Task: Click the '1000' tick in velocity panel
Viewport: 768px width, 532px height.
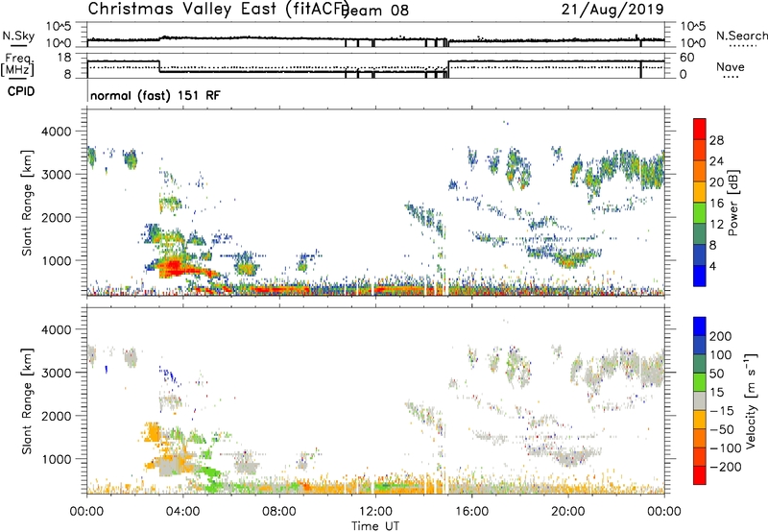Action: [x=56, y=459]
